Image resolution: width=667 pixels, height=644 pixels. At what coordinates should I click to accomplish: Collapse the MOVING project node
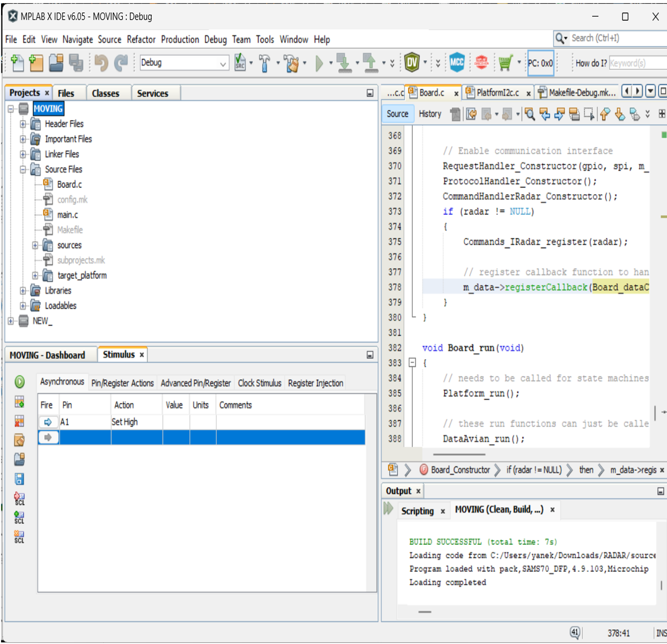click(x=10, y=109)
